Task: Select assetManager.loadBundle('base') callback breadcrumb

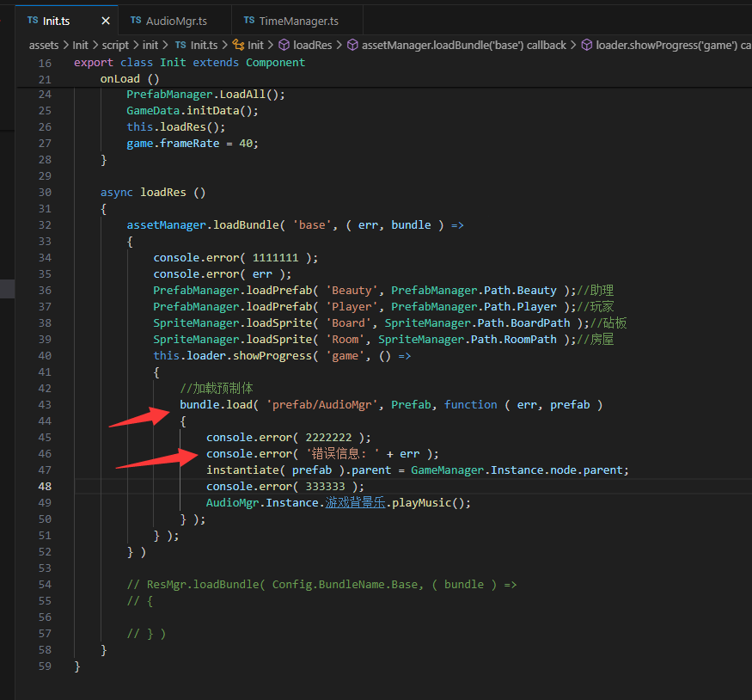Action: tap(464, 45)
